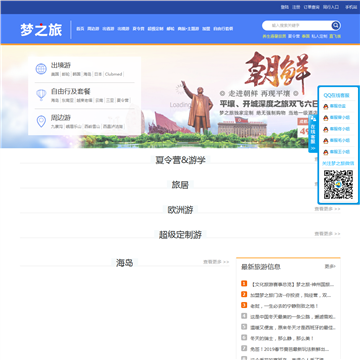Click the keyword search input field
Image resolution: width=360 pixels, height=360 pixels.
click(297, 25)
